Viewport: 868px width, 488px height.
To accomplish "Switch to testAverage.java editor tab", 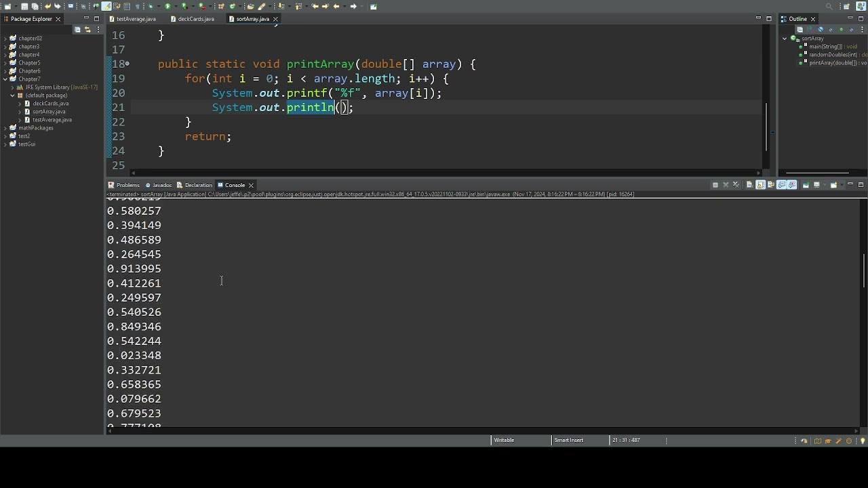I will click(x=133, y=19).
